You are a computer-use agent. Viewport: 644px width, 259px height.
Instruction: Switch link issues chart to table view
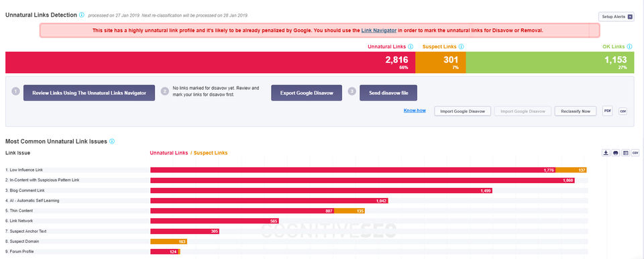(625, 153)
